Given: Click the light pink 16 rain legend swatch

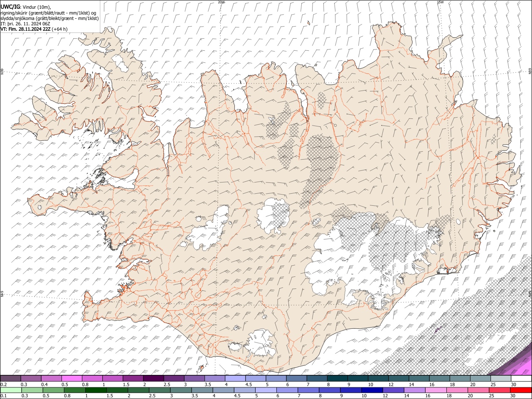Looking at the screenshot, I should point(436,390).
